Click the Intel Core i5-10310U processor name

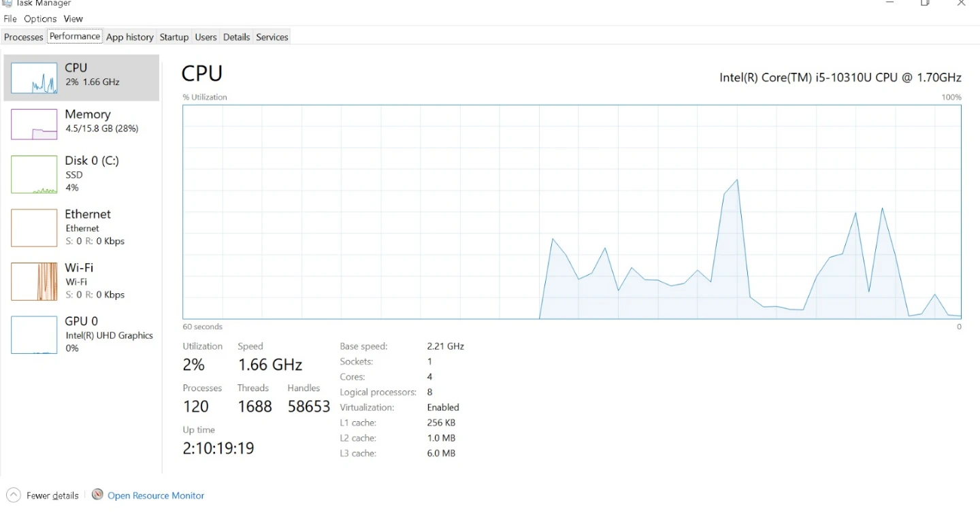click(x=840, y=77)
